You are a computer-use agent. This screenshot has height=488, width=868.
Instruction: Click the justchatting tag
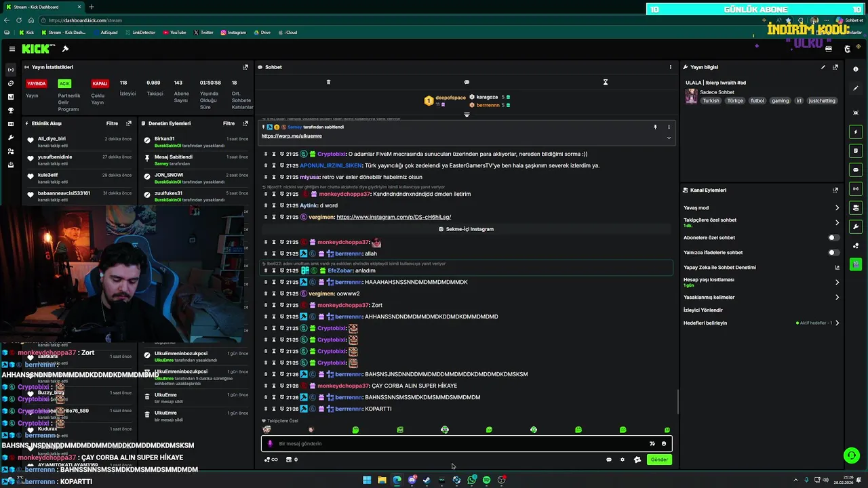pos(822,101)
